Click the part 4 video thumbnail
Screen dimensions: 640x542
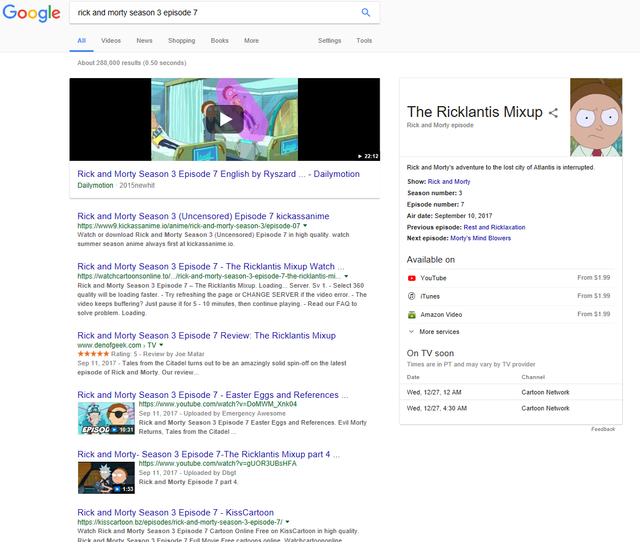point(106,478)
